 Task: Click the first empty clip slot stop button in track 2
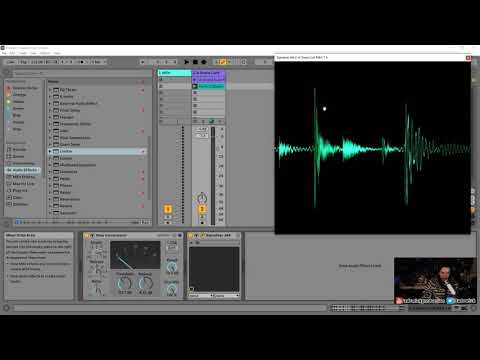pos(195,93)
